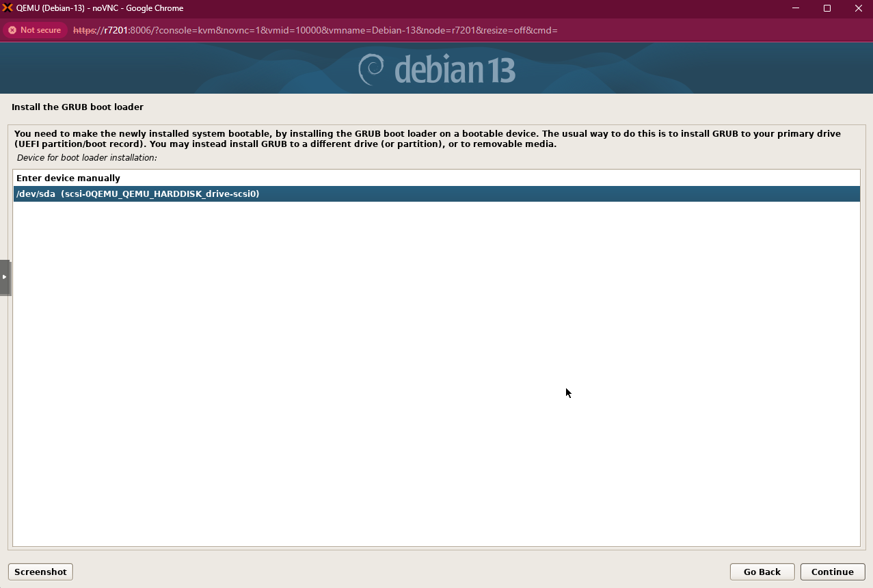Click the QEMU (Debian-13) window title text
Screen dimensions: 873x588
coord(100,8)
